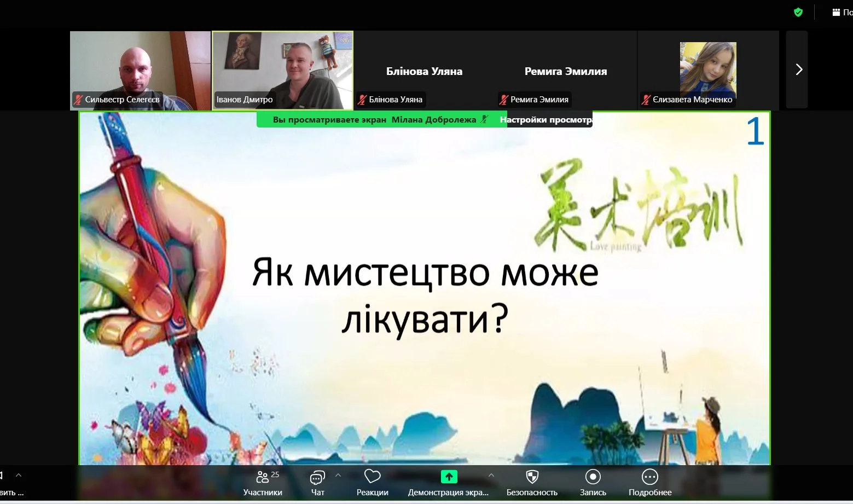The image size is (853, 504).
Task: Open the Чат chat panel
Action: [x=317, y=483]
